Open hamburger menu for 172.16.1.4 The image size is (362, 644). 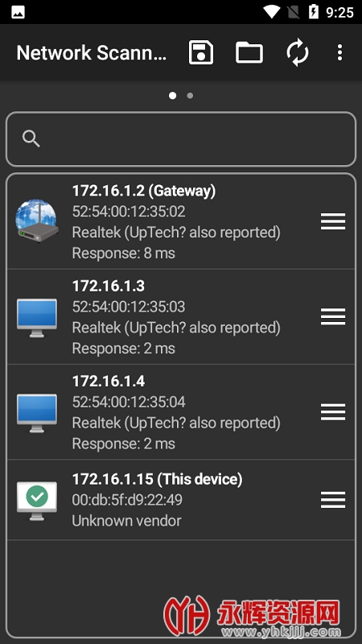tap(333, 412)
